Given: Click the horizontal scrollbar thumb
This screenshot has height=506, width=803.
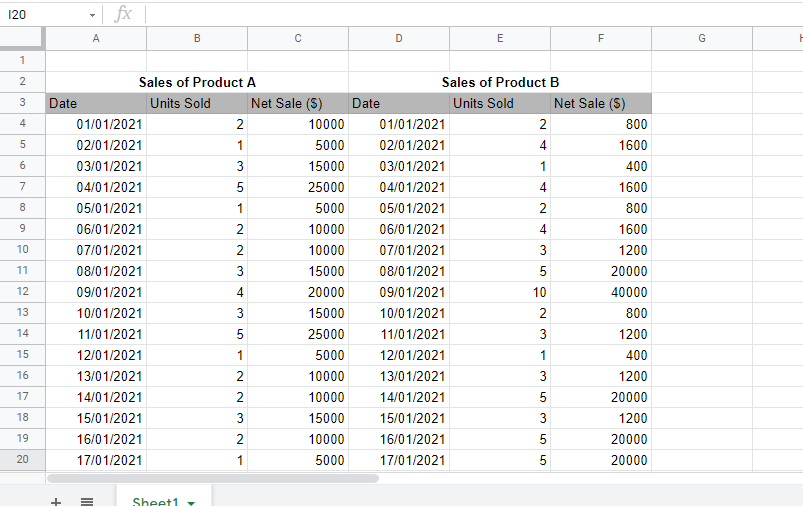Looking at the screenshot, I should [213, 478].
